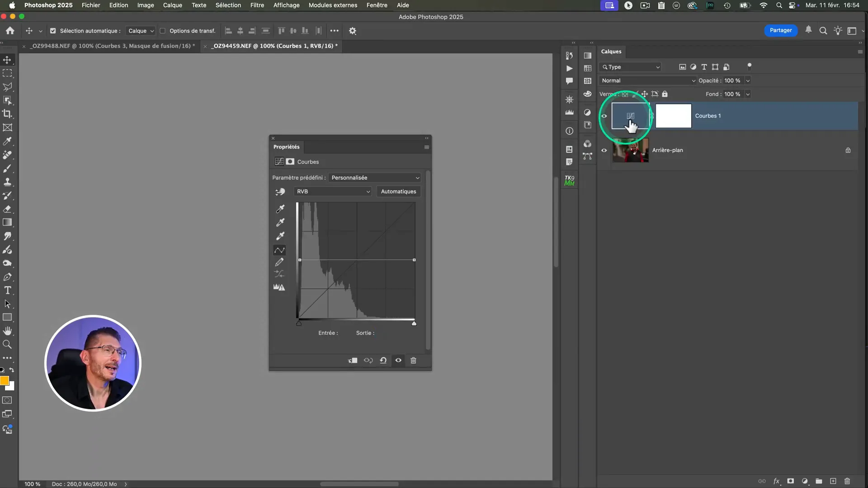The width and height of the screenshot is (868, 488).
Task: Open the Calque auto-select dropdown
Action: 141,31
